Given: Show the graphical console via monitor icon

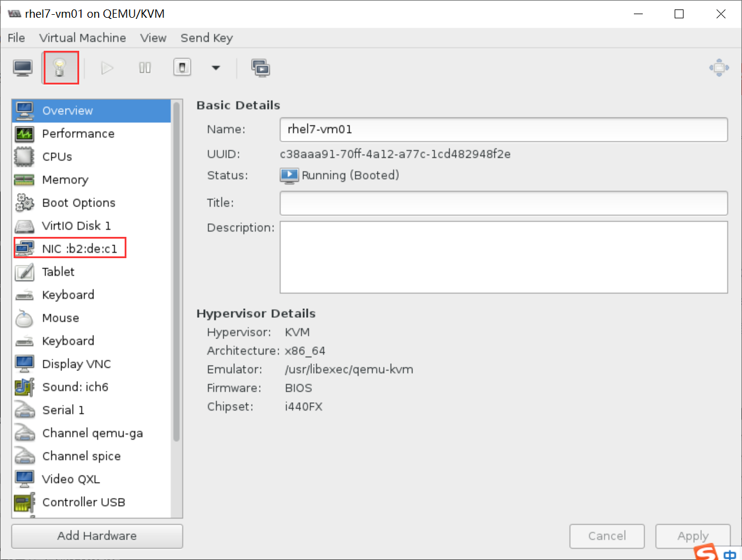Looking at the screenshot, I should tap(22, 67).
